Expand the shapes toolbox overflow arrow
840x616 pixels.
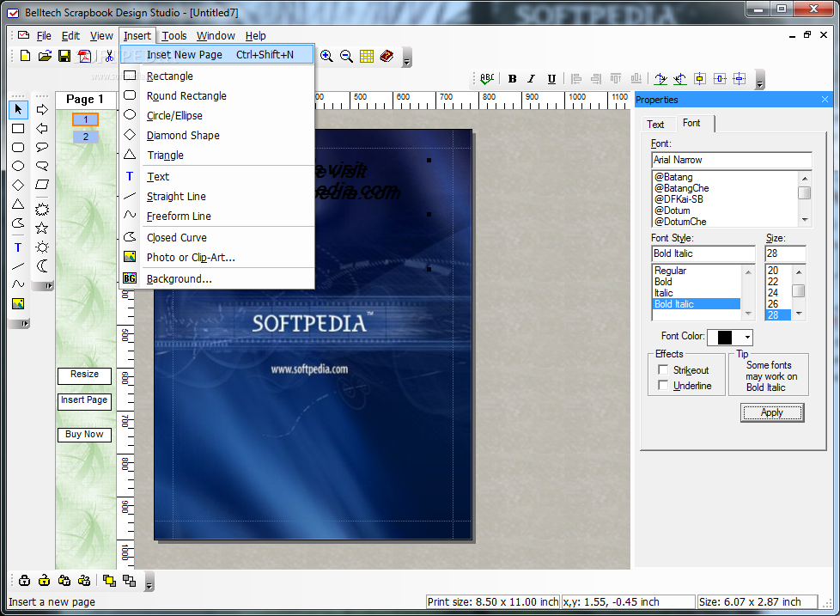point(43,285)
